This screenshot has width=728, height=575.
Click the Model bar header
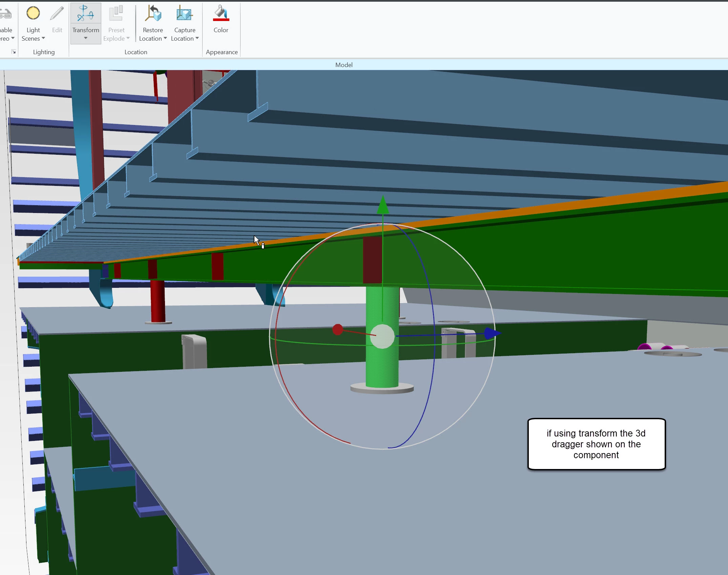[x=344, y=65]
